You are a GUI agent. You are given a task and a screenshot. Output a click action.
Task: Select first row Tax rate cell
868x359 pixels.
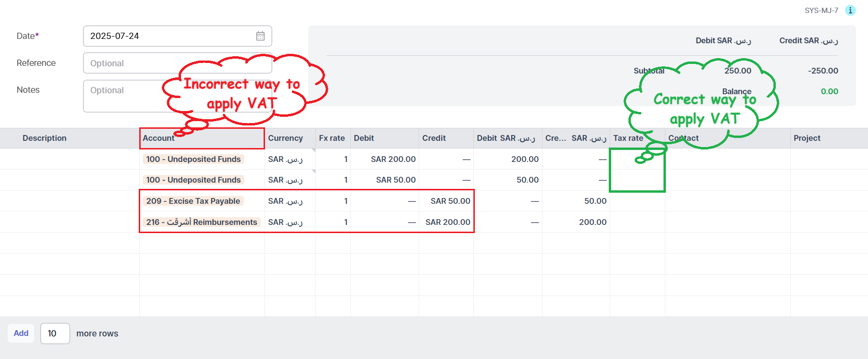click(637, 159)
